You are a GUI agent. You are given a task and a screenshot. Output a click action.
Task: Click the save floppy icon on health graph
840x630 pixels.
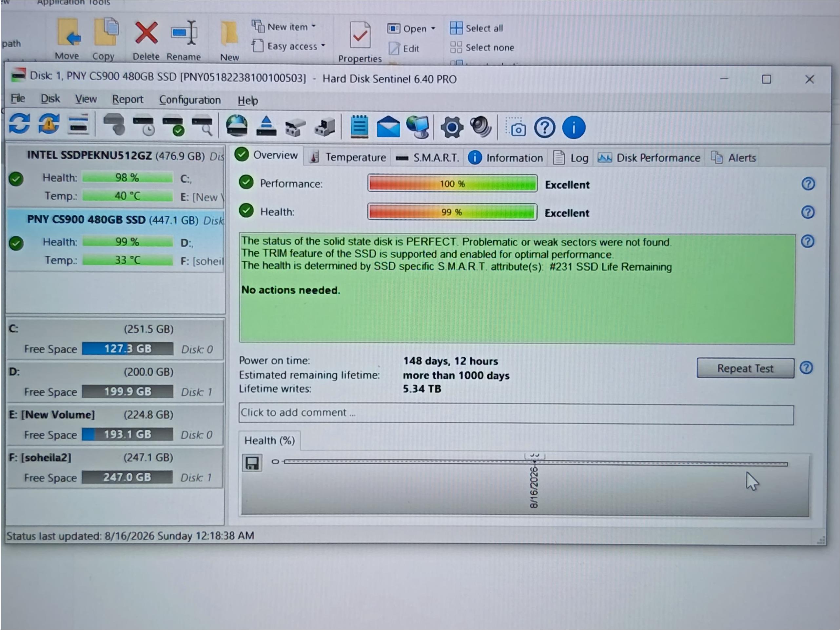pyautogui.click(x=252, y=463)
